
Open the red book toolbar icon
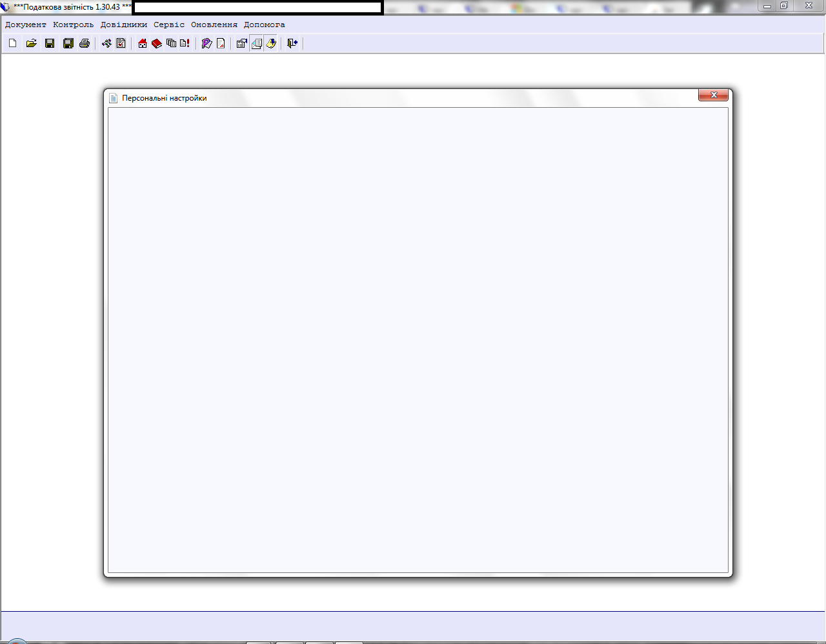[157, 43]
